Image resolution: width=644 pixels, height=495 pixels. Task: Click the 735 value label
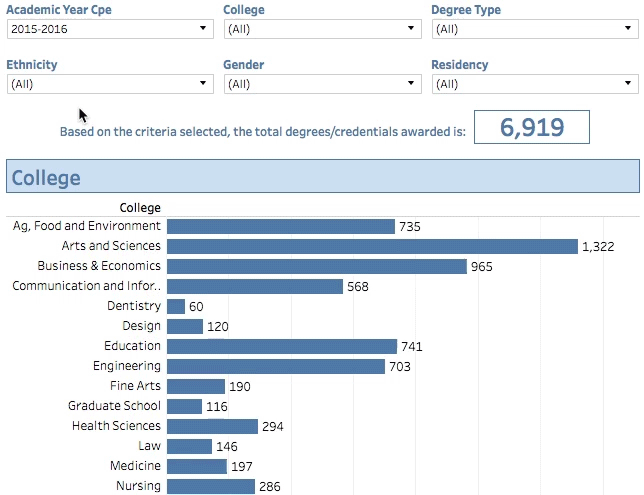point(410,227)
